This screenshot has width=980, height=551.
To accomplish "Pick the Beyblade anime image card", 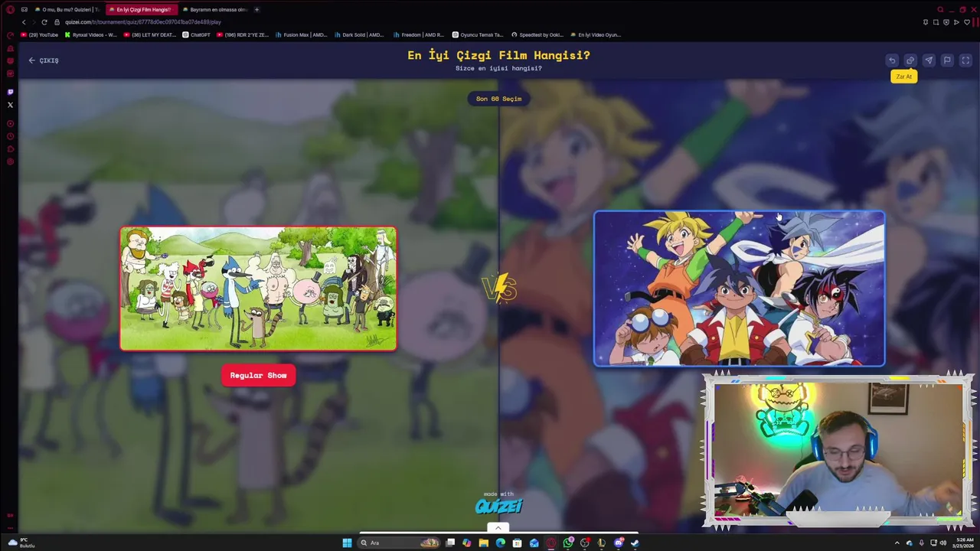I will 740,289.
